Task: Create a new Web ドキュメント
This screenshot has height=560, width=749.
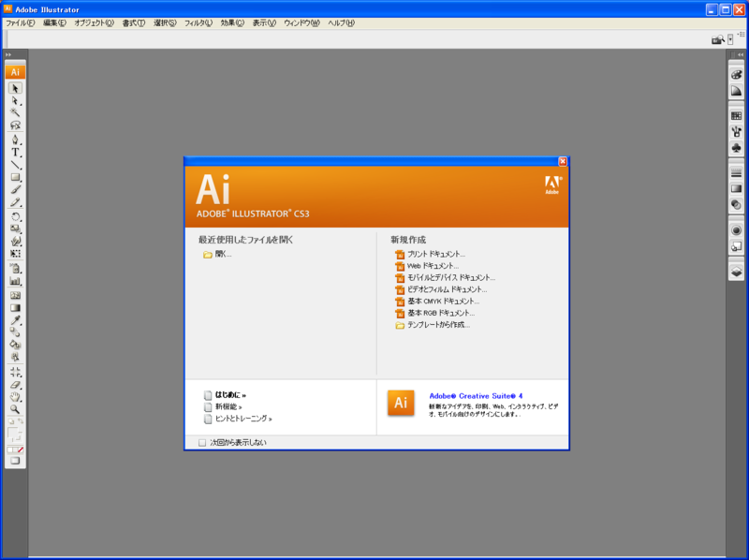Action: pos(427,266)
